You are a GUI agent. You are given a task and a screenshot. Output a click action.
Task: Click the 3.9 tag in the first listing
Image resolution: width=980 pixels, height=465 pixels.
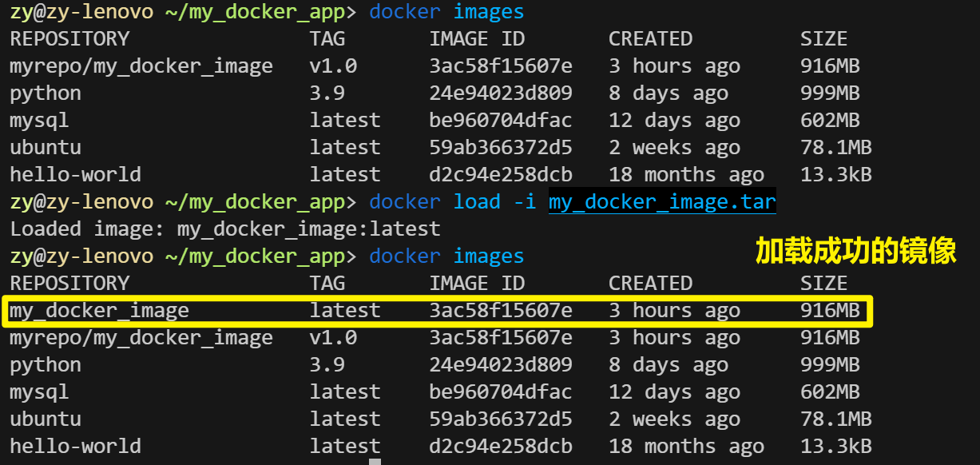point(327,93)
